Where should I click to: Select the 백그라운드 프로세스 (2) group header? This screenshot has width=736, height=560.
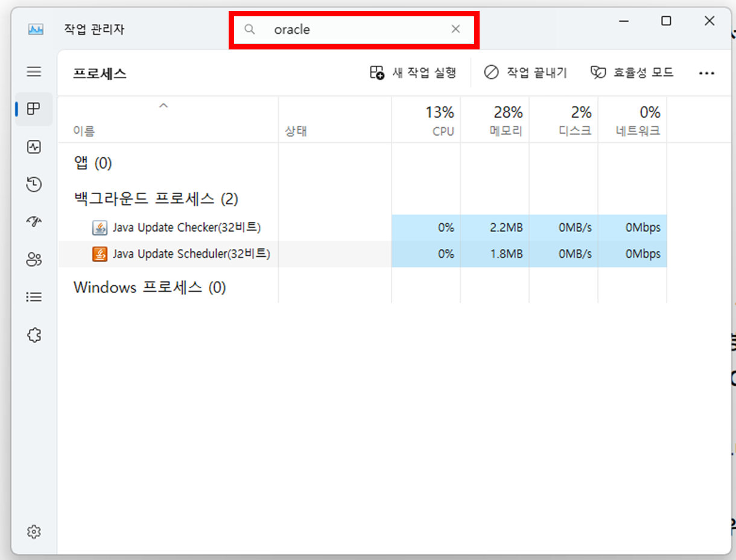tap(156, 198)
